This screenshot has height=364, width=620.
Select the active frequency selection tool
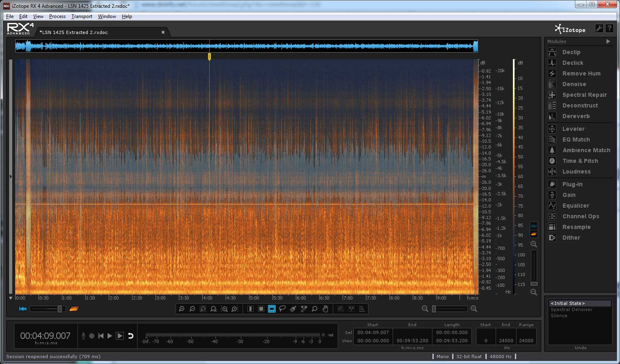coord(272,309)
